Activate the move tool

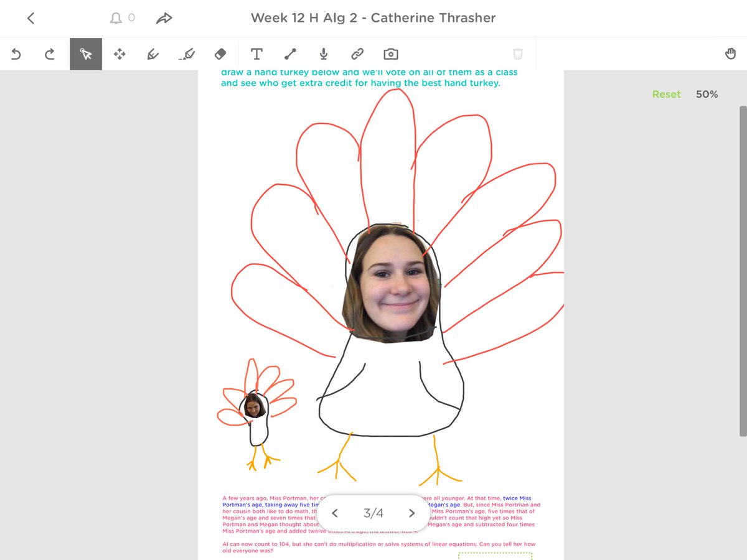click(120, 54)
